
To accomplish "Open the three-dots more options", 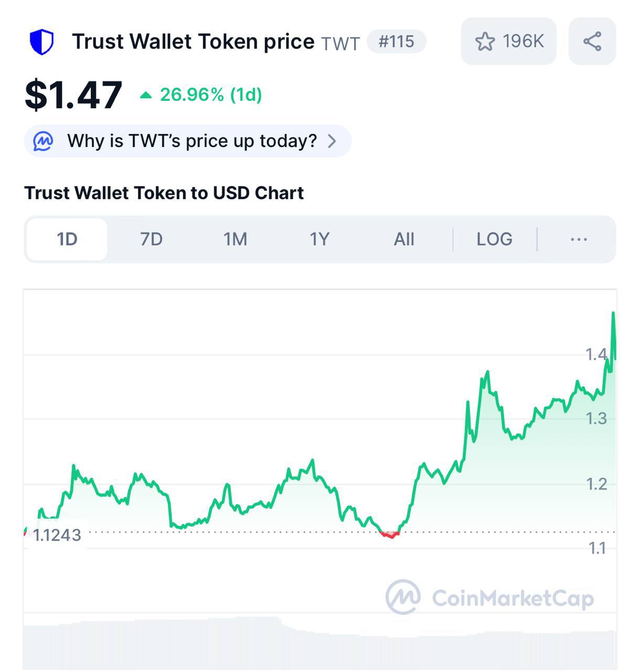I will click(x=579, y=239).
